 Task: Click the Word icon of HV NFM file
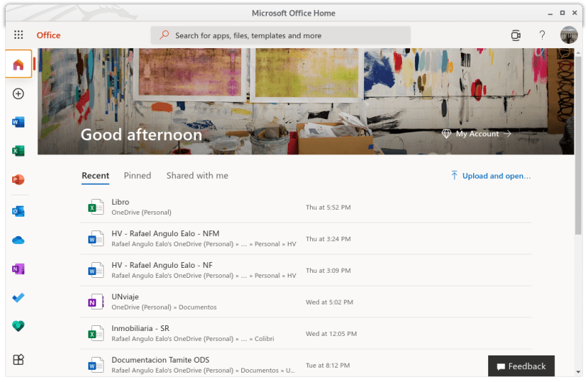click(95, 238)
